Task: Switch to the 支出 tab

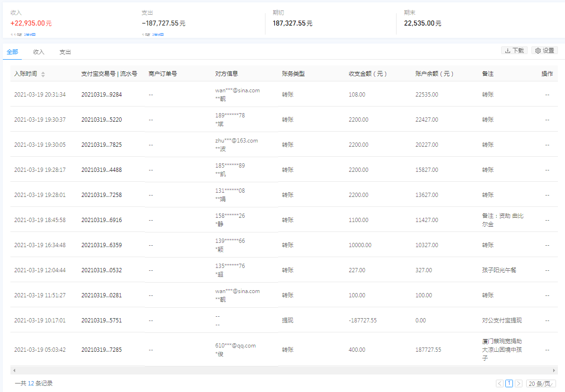Action: (65, 52)
